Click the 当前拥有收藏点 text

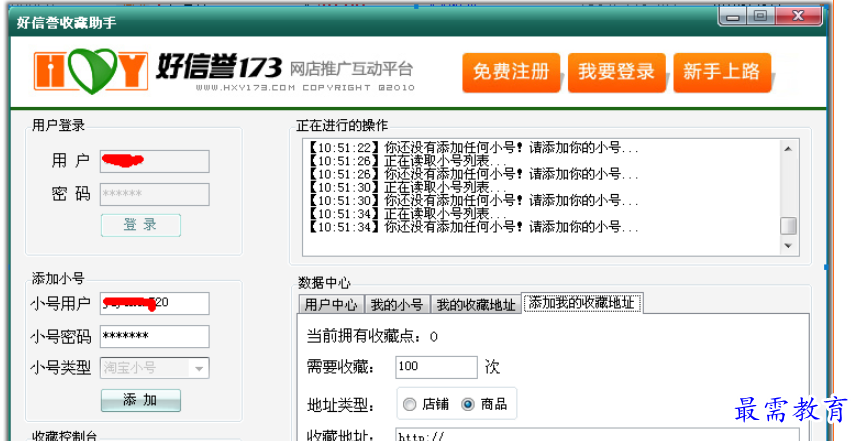[372, 337]
